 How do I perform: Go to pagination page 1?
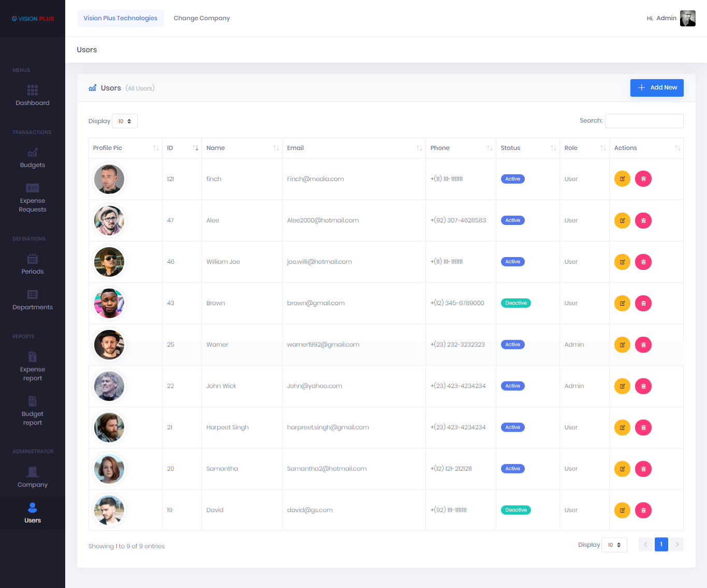point(661,545)
